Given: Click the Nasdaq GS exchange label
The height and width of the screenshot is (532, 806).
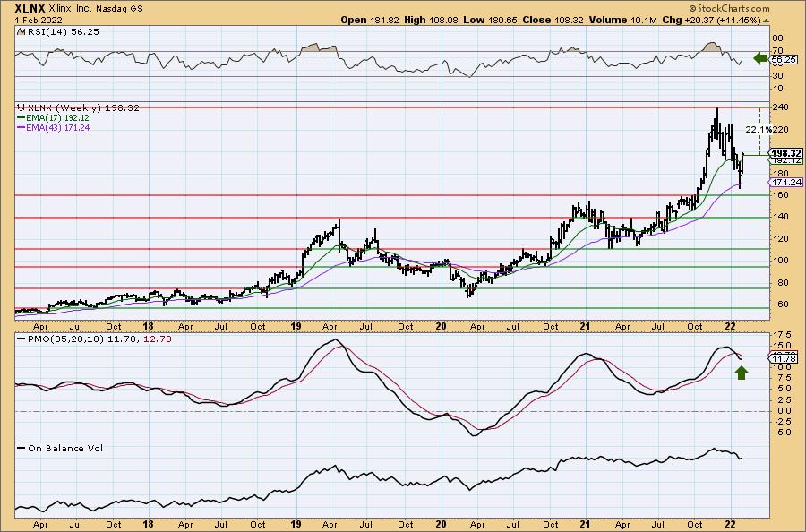Looking at the screenshot, I should pyautogui.click(x=119, y=9).
